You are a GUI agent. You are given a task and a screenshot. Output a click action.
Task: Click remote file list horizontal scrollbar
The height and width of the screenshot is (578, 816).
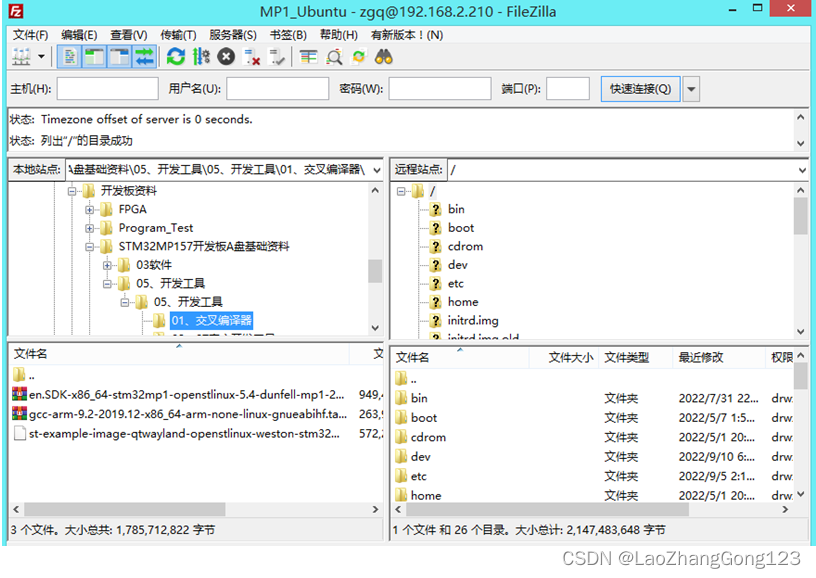tap(549, 509)
